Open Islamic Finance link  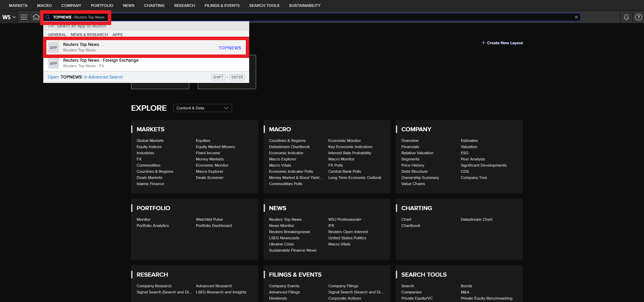click(150, 184)
